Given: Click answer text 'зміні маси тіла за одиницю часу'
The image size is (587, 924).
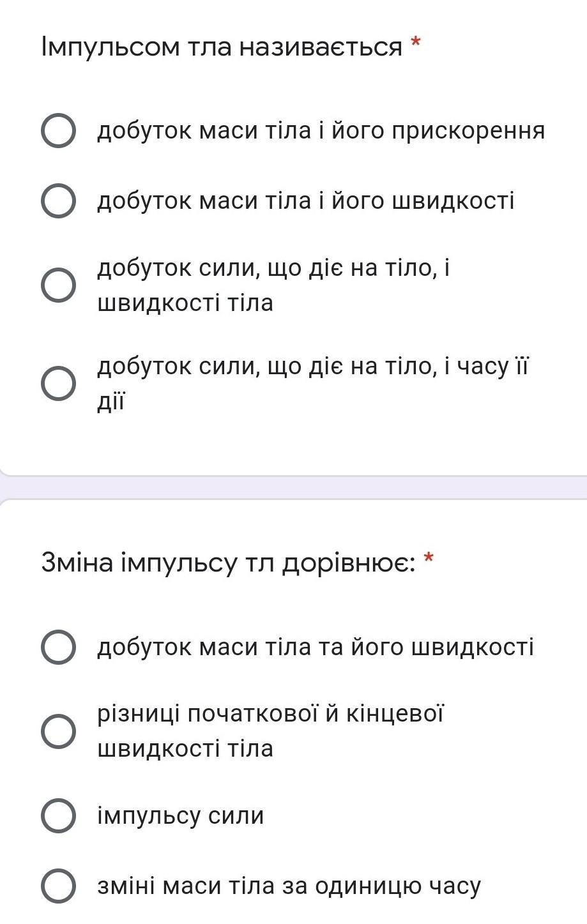Looking at the screenshot, I should point(289,886).
